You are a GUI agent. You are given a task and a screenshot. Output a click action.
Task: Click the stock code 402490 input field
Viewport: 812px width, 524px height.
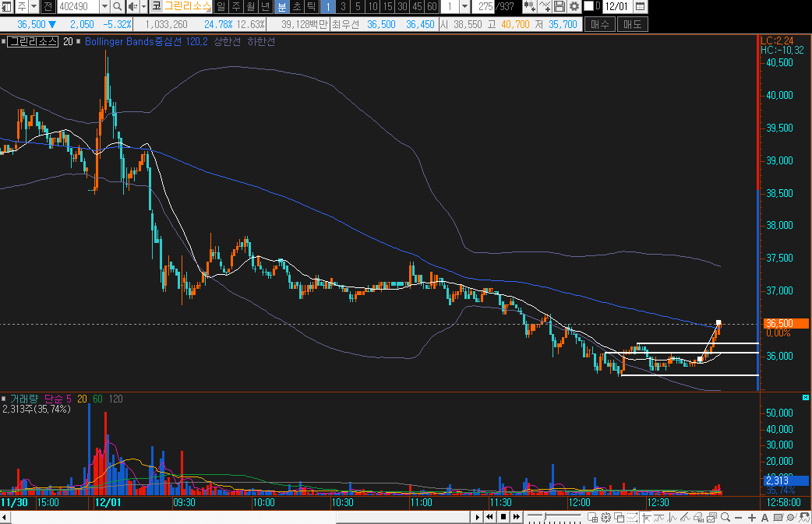[78, 6]
